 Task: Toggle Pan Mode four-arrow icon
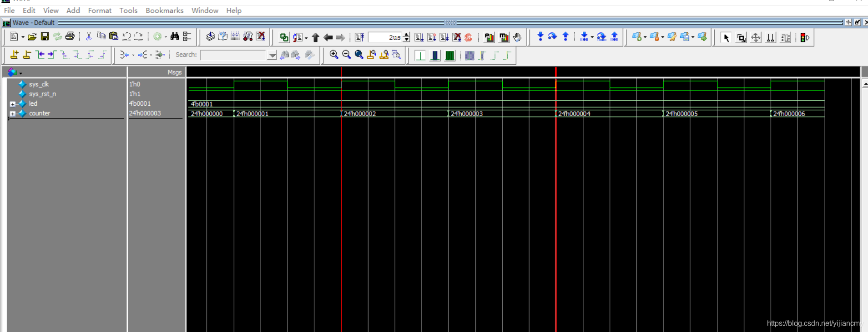756,38
